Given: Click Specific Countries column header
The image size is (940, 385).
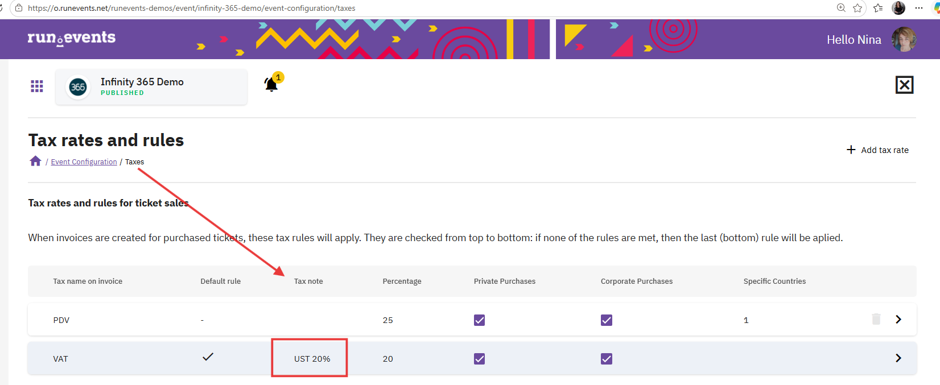Looking at the screenshot, I should (x=775, y=281).
